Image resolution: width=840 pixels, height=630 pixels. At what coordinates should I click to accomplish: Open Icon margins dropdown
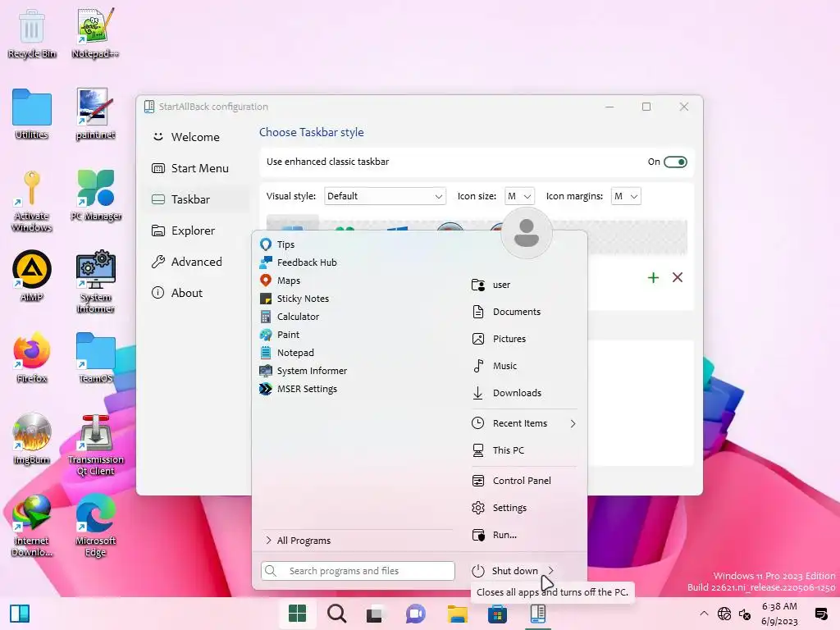(x=626, y=196)
